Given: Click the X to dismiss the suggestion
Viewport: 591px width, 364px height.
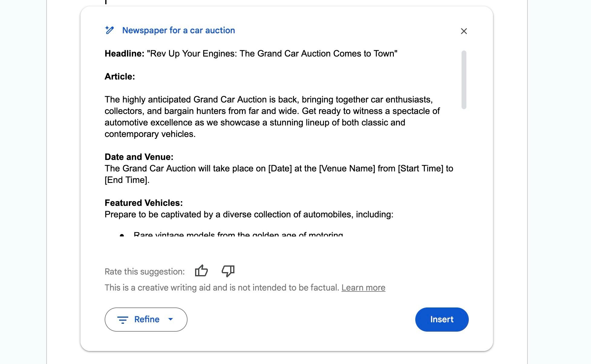Looking at the screenshot, I should tap(464, 31).
